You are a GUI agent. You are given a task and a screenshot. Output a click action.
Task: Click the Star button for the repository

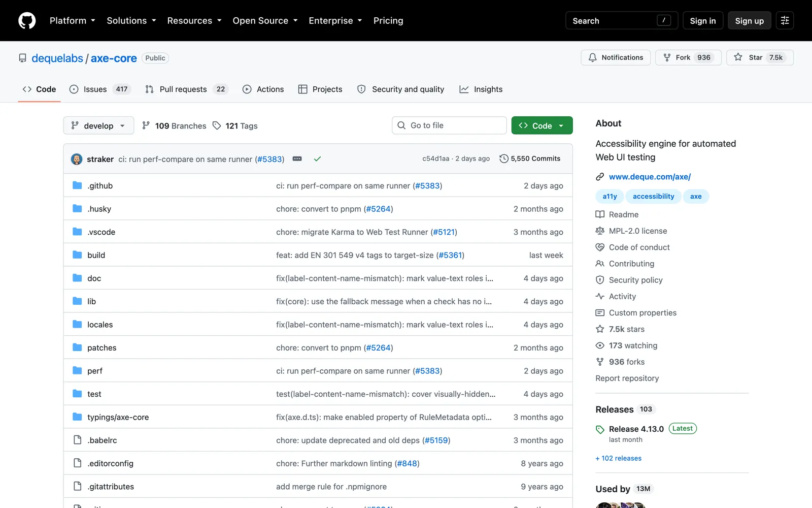point(760,57)
